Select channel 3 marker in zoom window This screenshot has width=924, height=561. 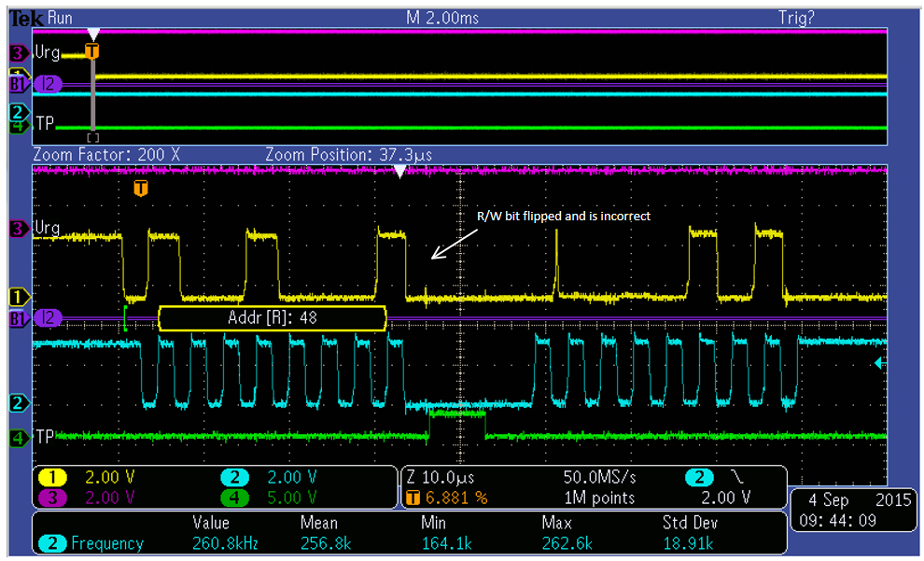click(x=19, y=229)
